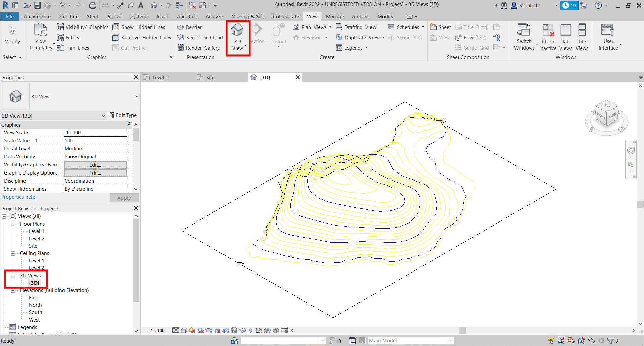
Task: Switch to the Annotate ribbon tab
Action: 187,17
